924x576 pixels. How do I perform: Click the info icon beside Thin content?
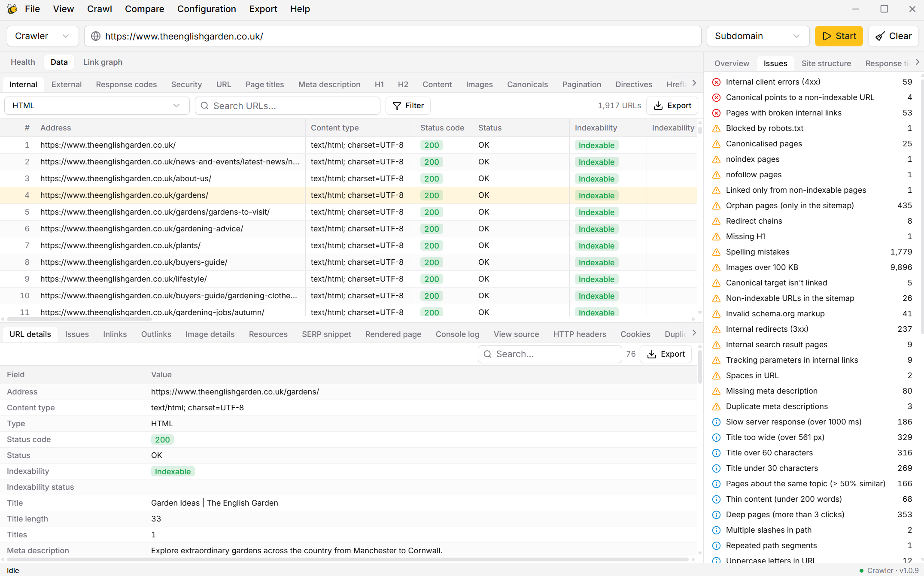click(716, 499)
